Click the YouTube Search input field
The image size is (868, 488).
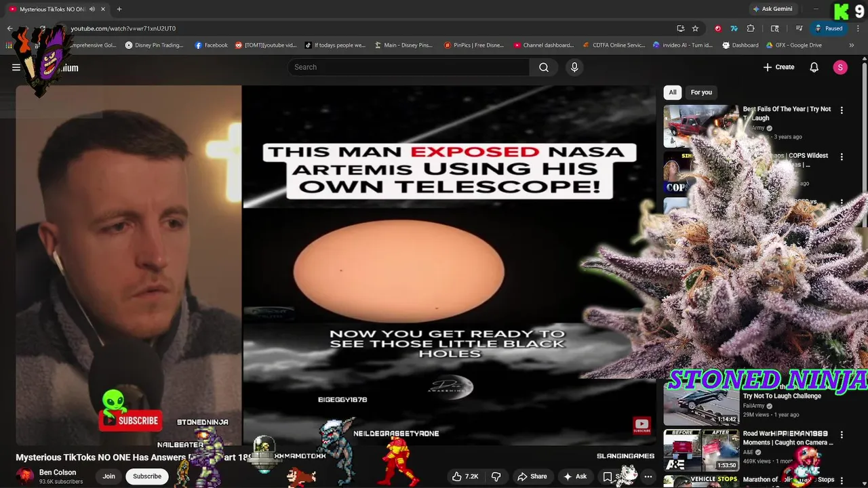coord(410,67)
